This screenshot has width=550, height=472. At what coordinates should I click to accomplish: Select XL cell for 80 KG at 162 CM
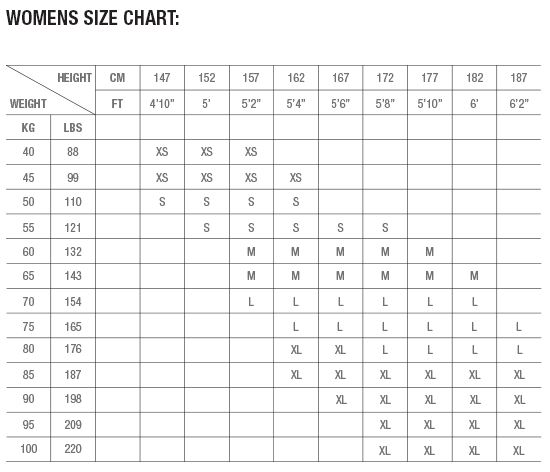click(x=296, y=350)
